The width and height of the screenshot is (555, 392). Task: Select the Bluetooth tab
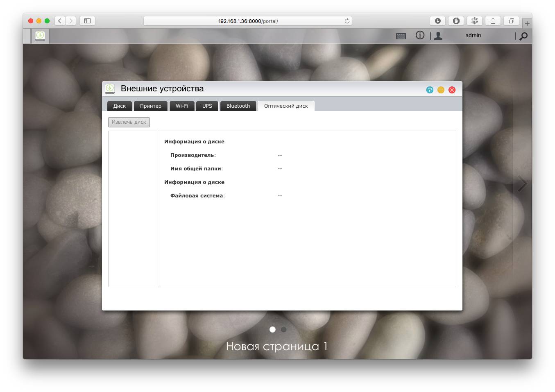[238, 106]
